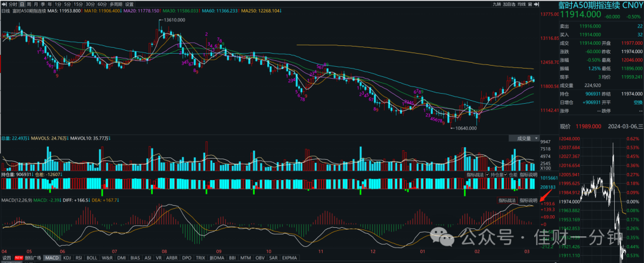The image size is (644, 263).
Task: Open 指标战法 in MACD panel
Action: coord(507,200)
